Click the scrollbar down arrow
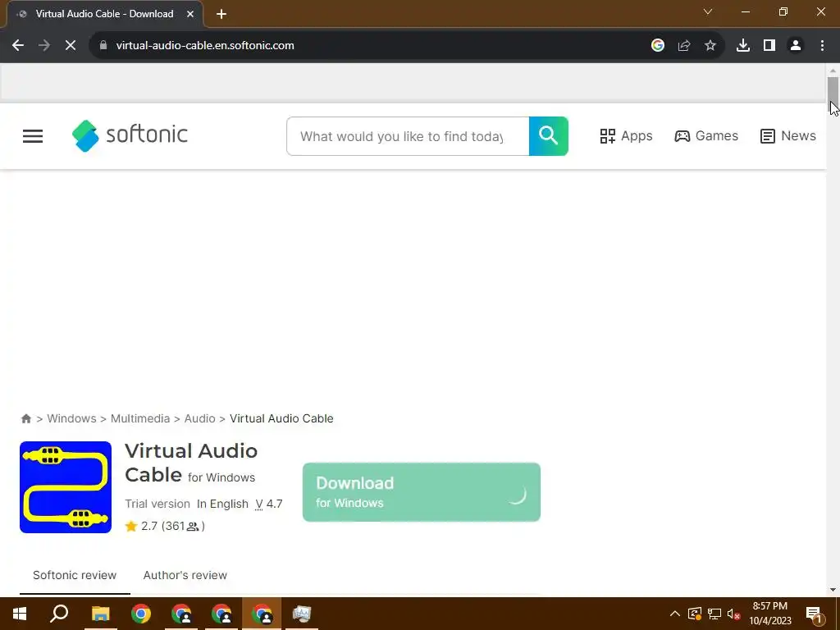Image resolution: width=840 pixels, height=630 pixels. pos(833,590)
